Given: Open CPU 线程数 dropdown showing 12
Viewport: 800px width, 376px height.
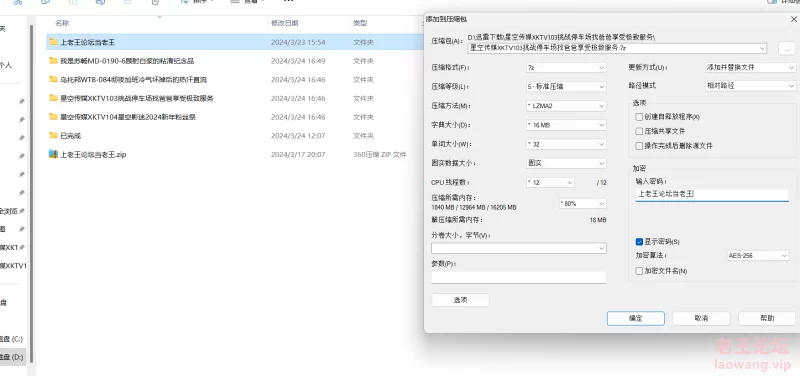Looking at the screenshot, I should (550, 182).
